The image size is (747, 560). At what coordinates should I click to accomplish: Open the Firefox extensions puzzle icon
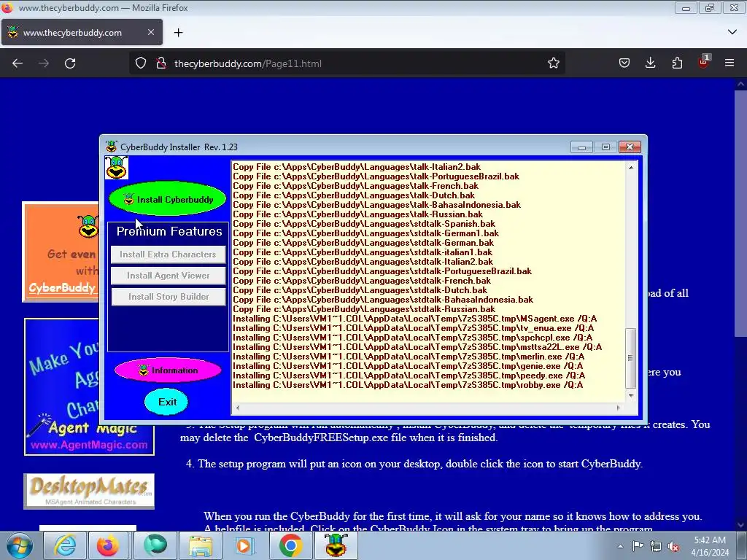(x=677, y=63)
